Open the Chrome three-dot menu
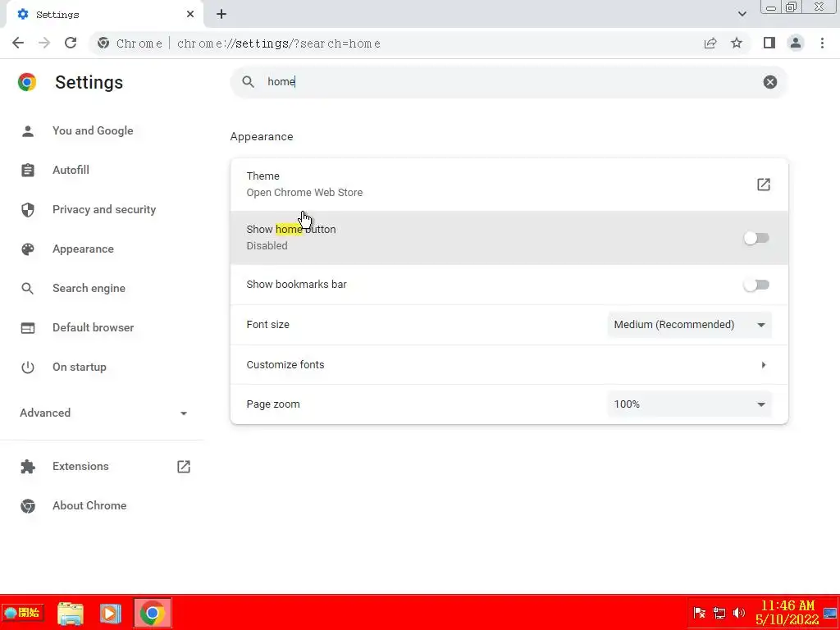 [822, 43]
